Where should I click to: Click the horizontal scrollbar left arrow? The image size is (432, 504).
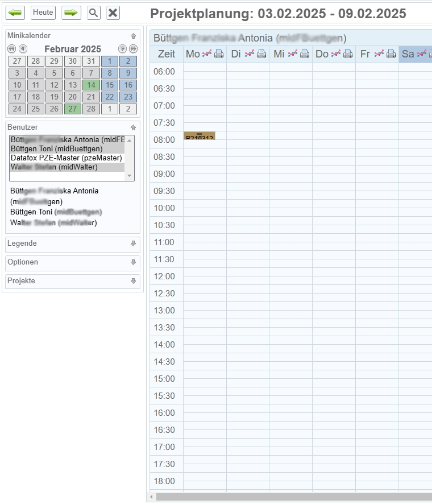click(x=151, y=497)
